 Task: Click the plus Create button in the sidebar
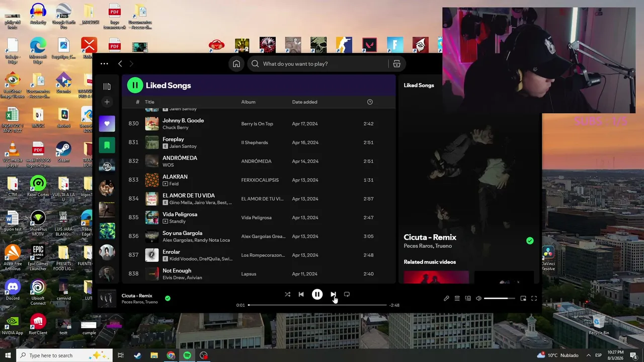tap(107, 102)
